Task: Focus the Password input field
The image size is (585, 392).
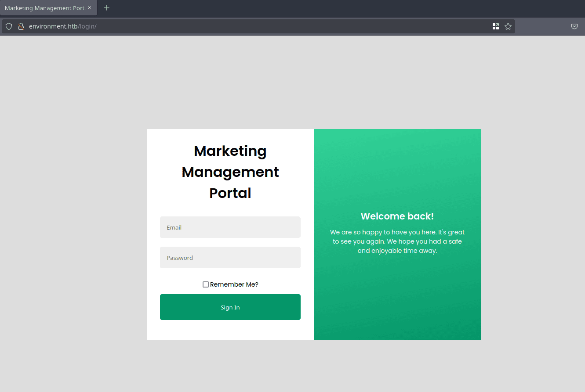Action: point(230,258)
